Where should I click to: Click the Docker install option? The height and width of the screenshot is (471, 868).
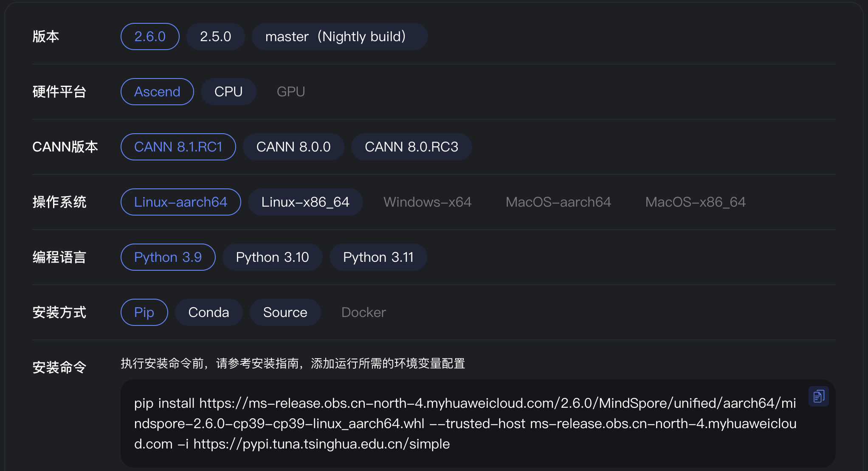pyautogui.click(x=364, y=312)
